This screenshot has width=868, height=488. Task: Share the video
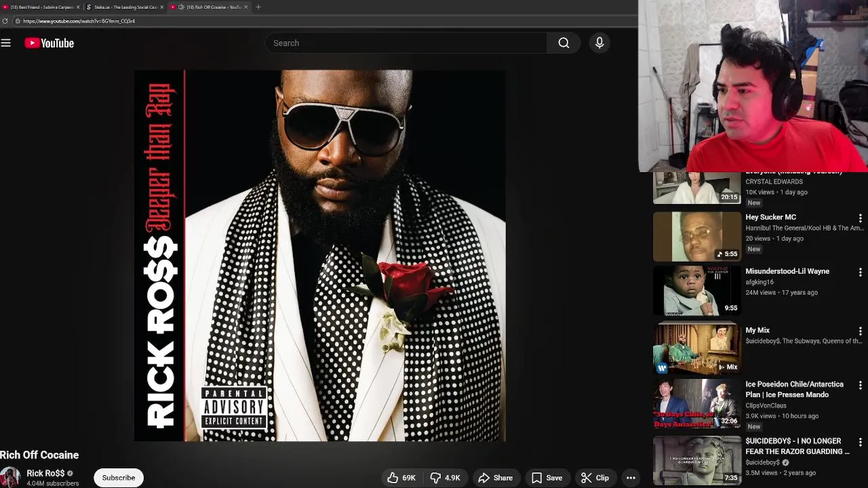point(495,478)
